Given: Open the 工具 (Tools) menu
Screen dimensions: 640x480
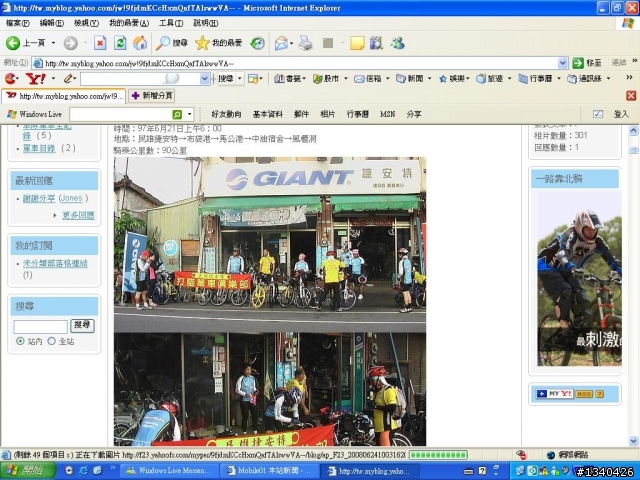Looking at the screenshot, I should 171,23.
